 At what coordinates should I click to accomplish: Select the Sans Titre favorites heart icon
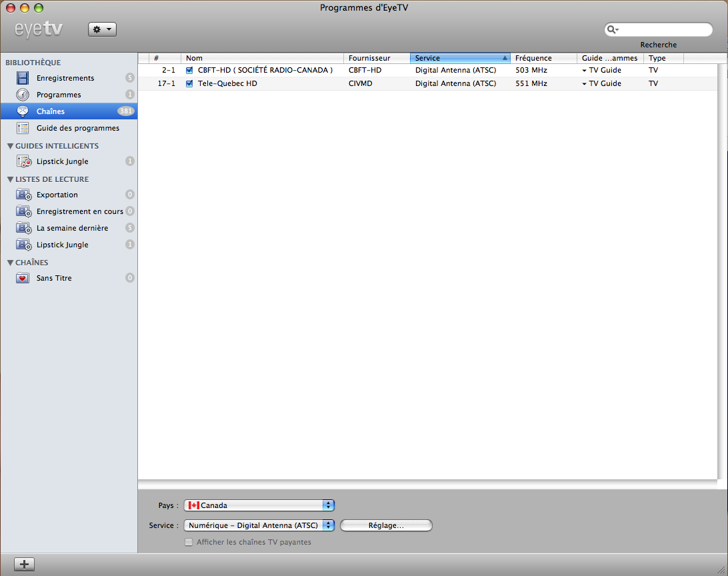(x=22, y=278)
